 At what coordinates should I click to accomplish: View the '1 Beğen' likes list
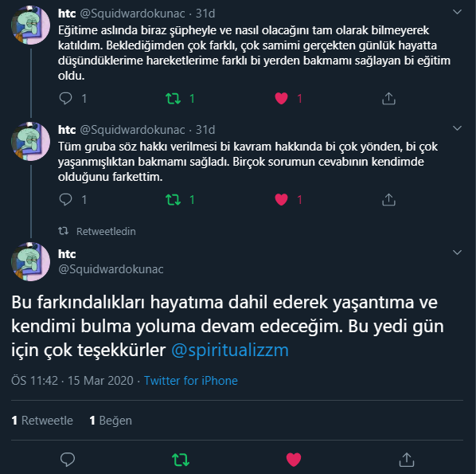111,421
